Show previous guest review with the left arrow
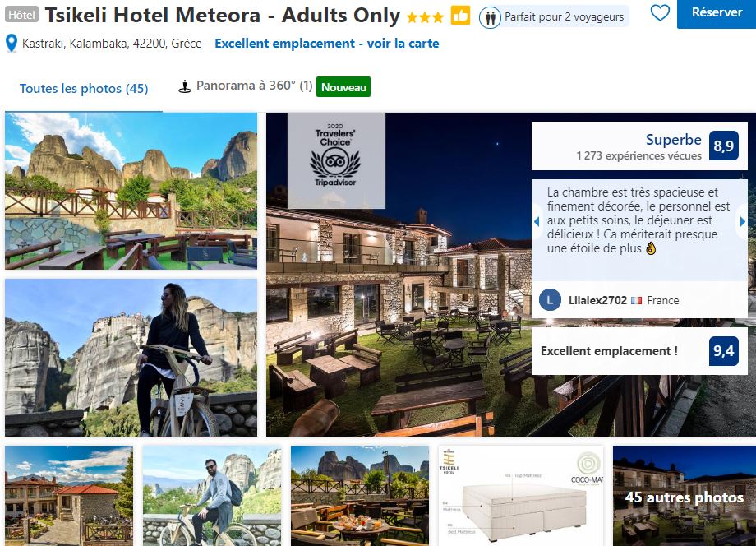 pyautogui.click(x=537, y=222)
